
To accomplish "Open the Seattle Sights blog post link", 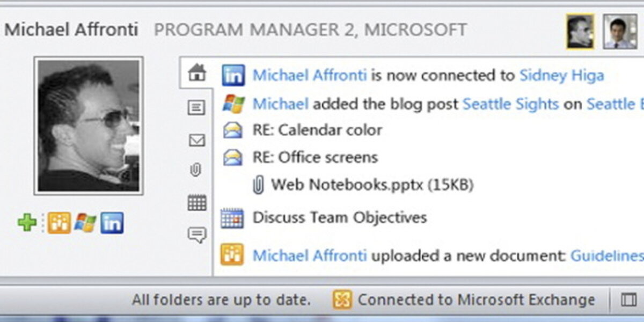I will point(510,104).
